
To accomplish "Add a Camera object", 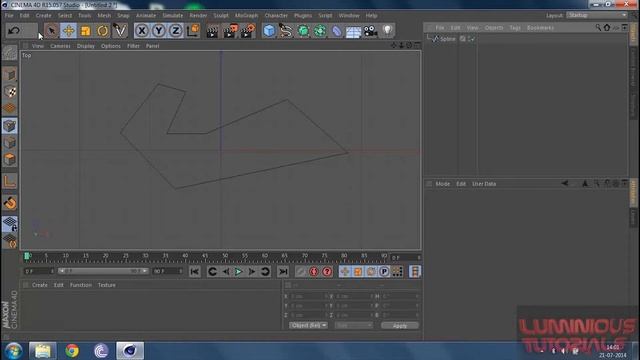I will [370, 31].
